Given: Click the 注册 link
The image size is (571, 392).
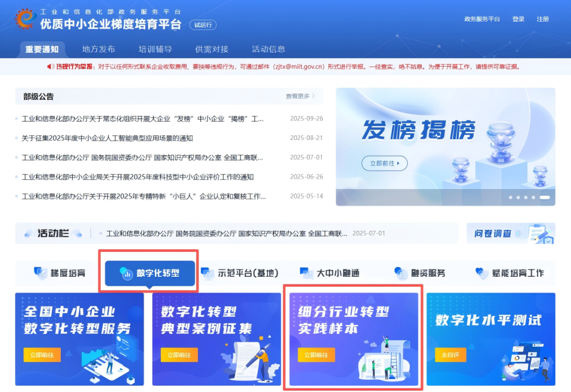Looking at the screenshot, I should tap(543, 18).
